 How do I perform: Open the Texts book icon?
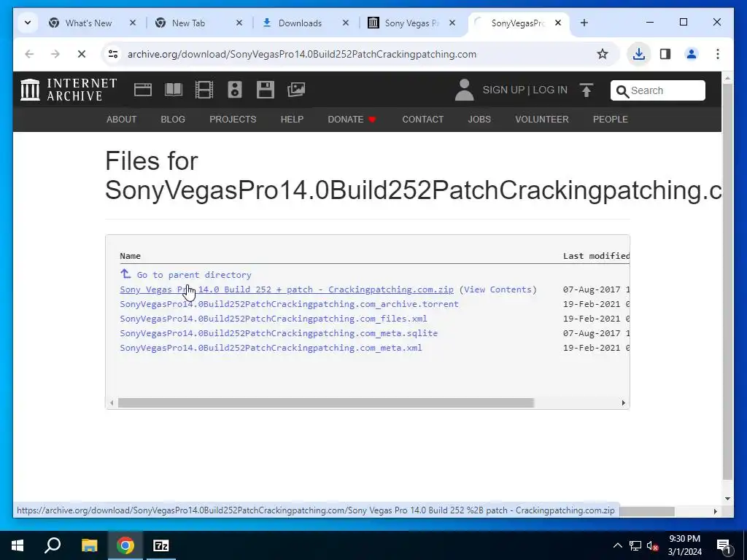(174, 90)
